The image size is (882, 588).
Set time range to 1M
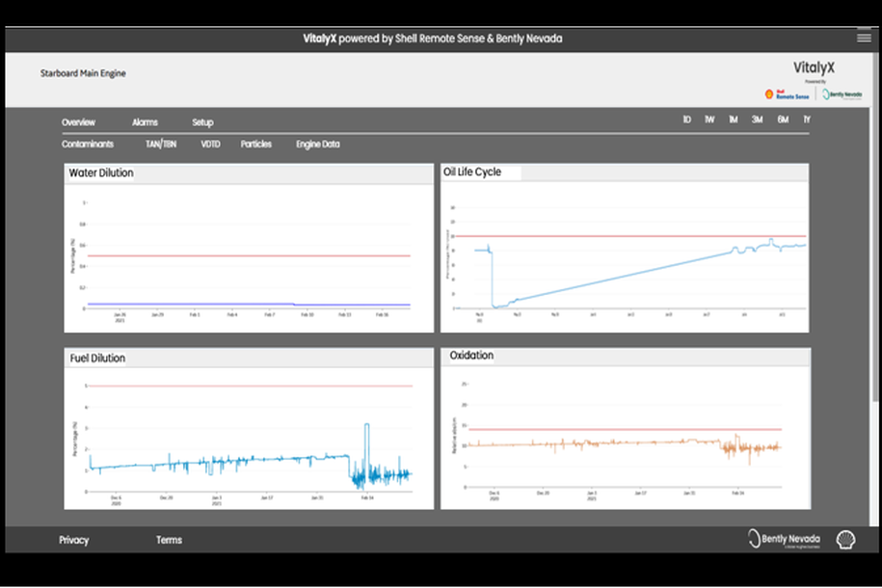pyautogui.click(x=733, y=120)
